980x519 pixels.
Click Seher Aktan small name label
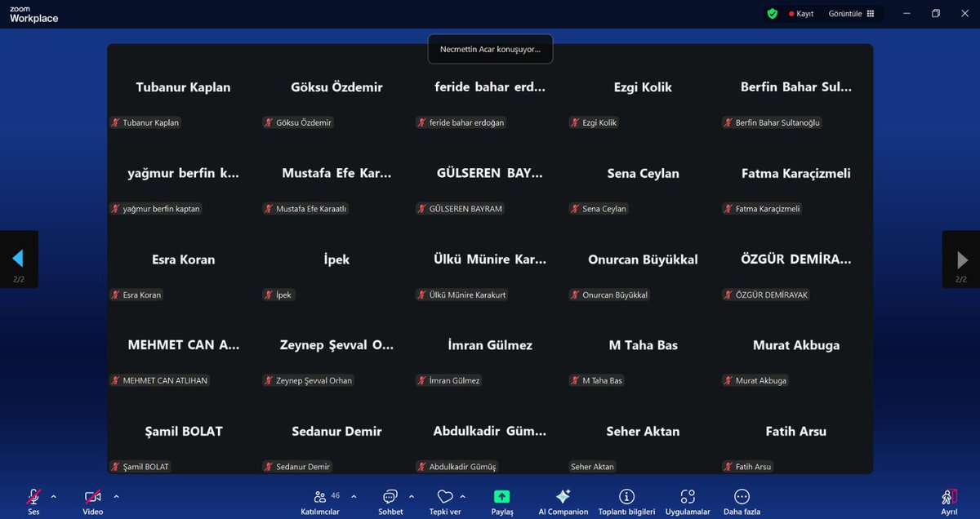coord(592,467)
